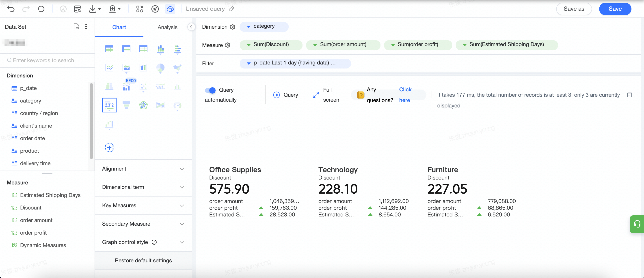Select the stacked bar chart type
This screenshot has height=278, width=644.
(x=160, y=49)
